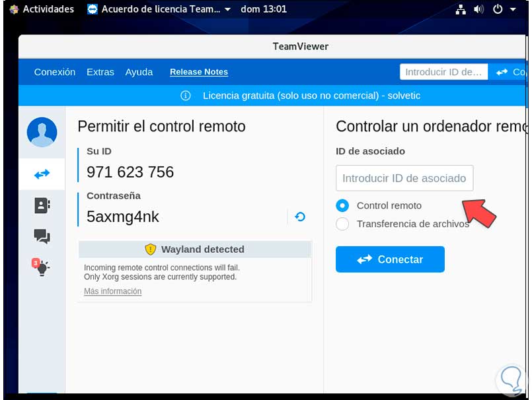This screenshot has width=532, height=400.
Task: Expand the system menu arrow in top bar
Action: point(513,9)
